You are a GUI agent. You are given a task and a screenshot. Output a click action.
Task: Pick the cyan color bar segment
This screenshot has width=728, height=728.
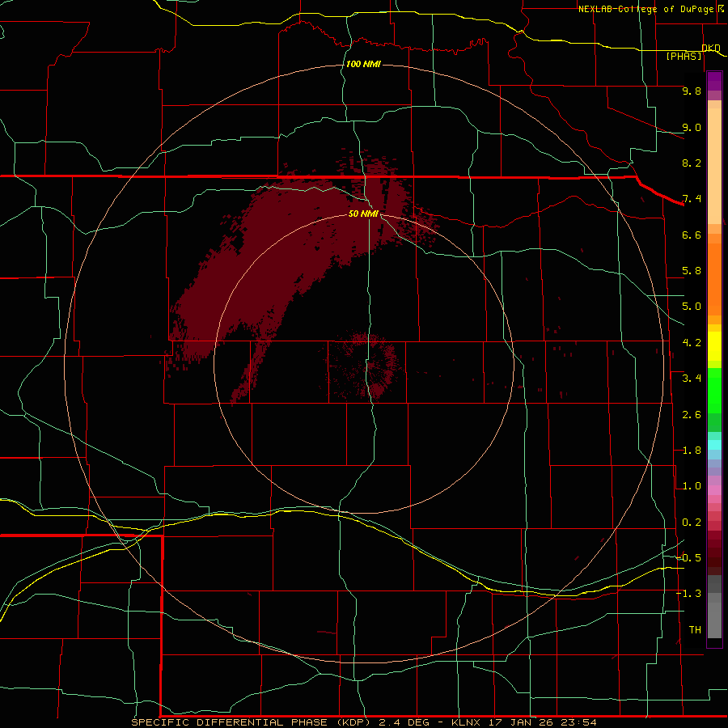click(x=714, y=445)
